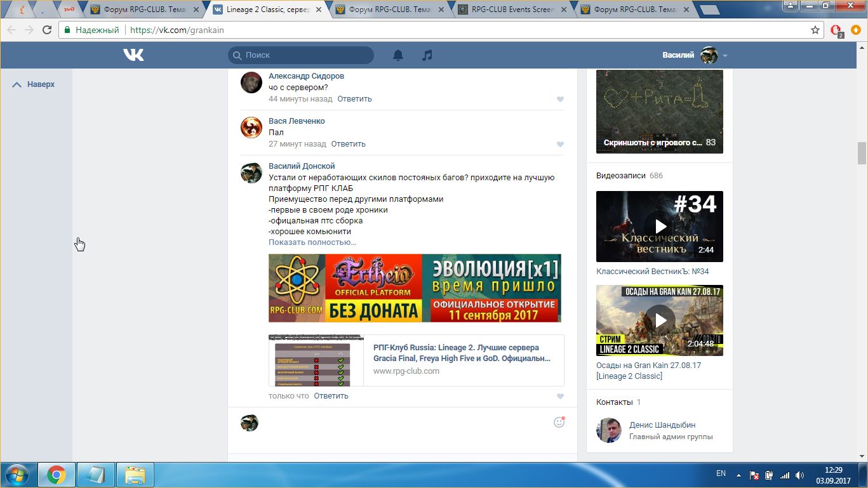868x488 pixels.
Task: Click in the Поиск search field
Action: (x=301, y=55)
